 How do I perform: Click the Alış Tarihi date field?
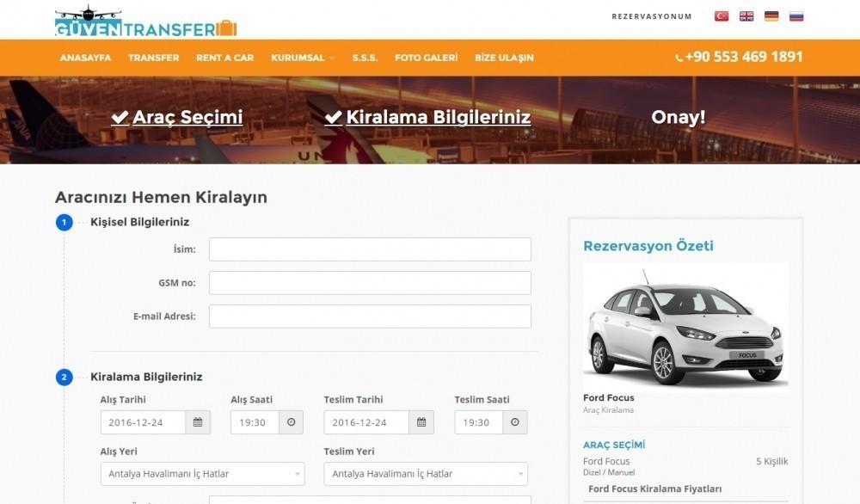(x=143, y=422)
